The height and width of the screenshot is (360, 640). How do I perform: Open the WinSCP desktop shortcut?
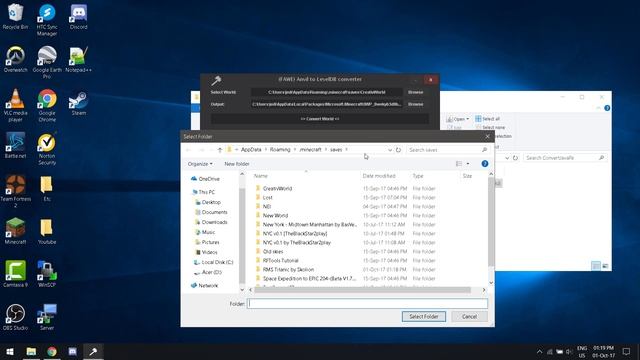(47, 274)
